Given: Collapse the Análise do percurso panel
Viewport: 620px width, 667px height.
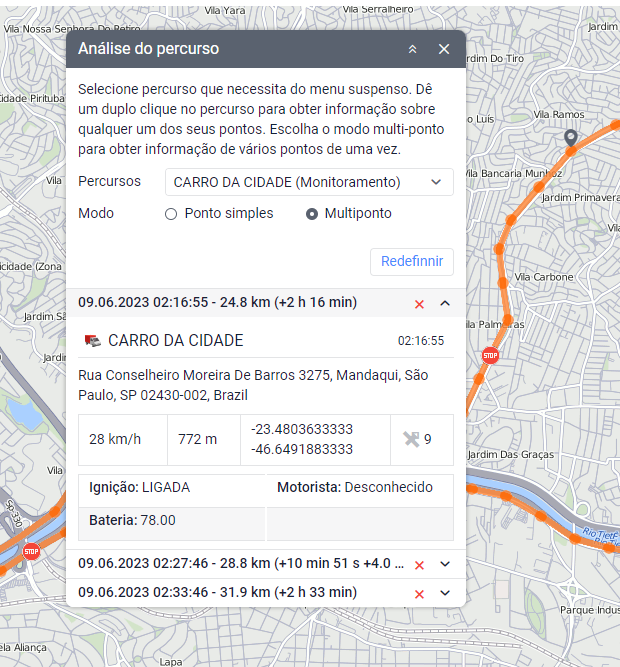Looking at the screenshot, I should (x=412, y=49).
